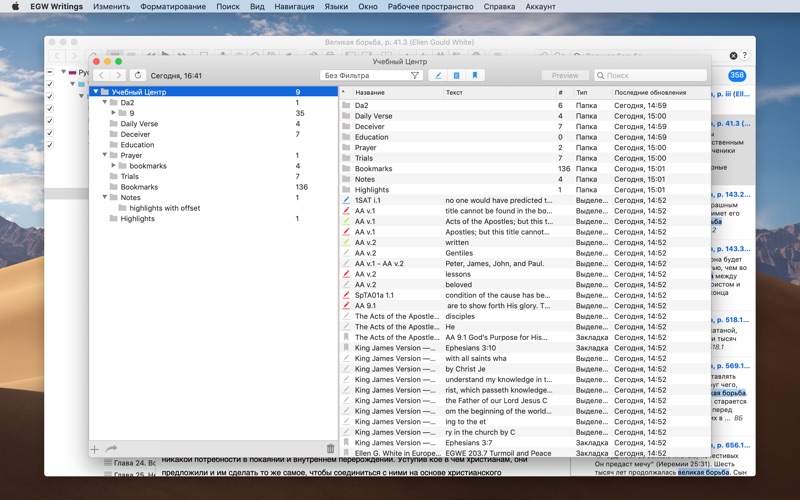The width and height of the screenshot is (800, 500).
Task: Click the help question mark in the main window
Action: pos(744,56)
